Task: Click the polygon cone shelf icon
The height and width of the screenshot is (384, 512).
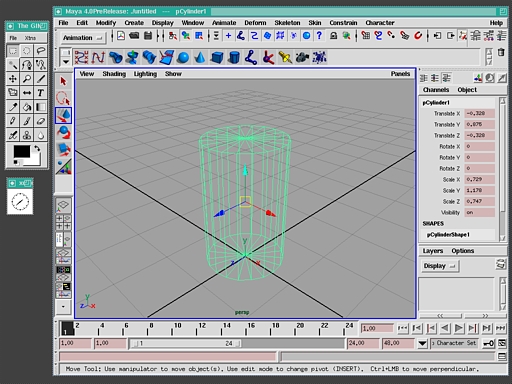Action: pyautogui.click(x=200, y=58)
